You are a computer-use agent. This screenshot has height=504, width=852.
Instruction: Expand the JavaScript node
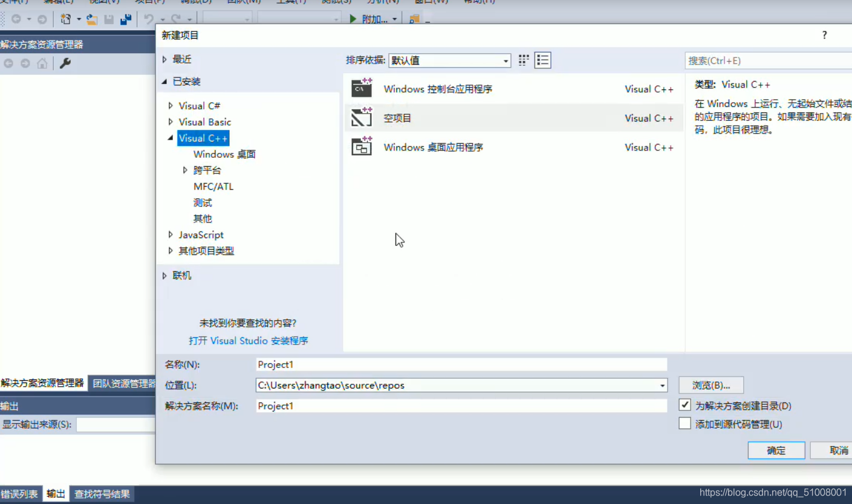click(171, 234)
